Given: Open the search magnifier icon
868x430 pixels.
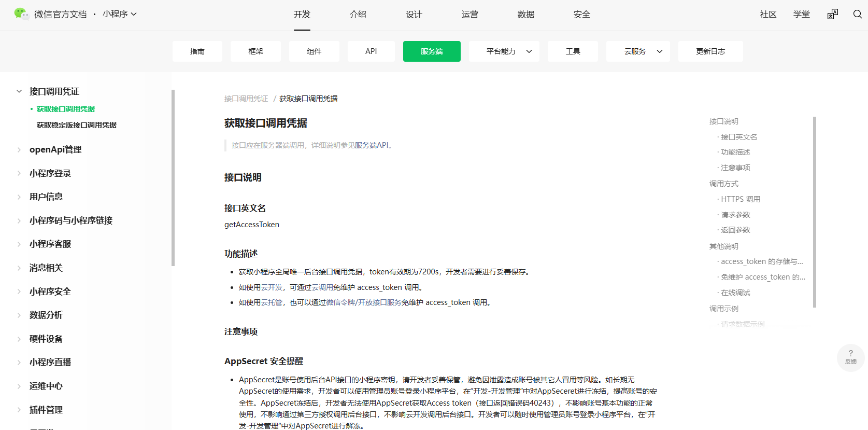Looking at the screenshot, I should (858, 14).
